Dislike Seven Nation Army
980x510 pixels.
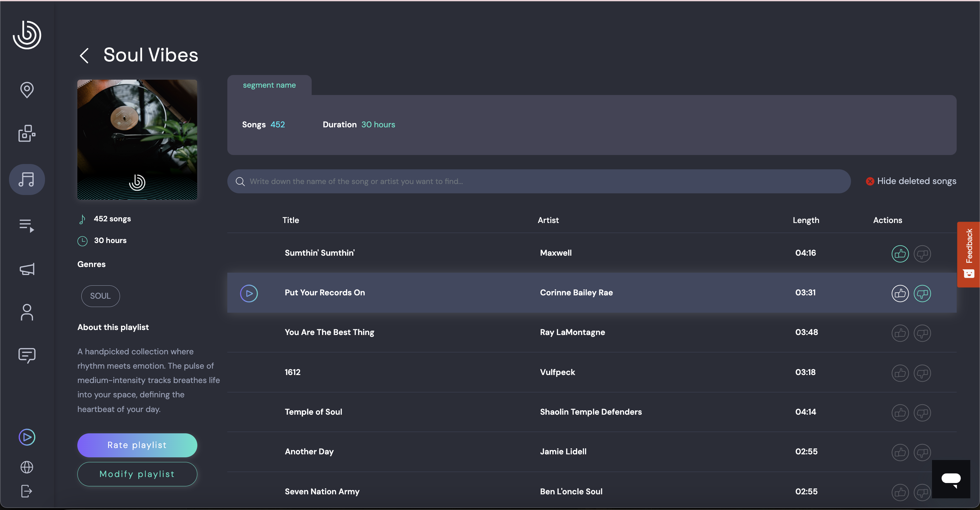[x=922, y=493]
